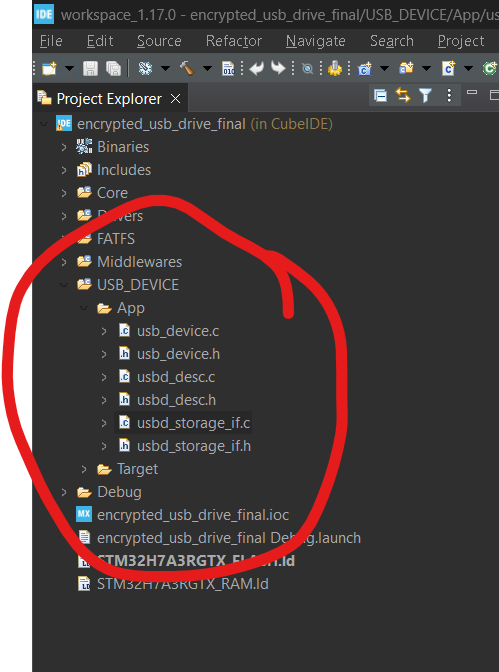This screenshot has width=499, height=672.
Task: Click the Collapse All icon
Action: (380, 95)
